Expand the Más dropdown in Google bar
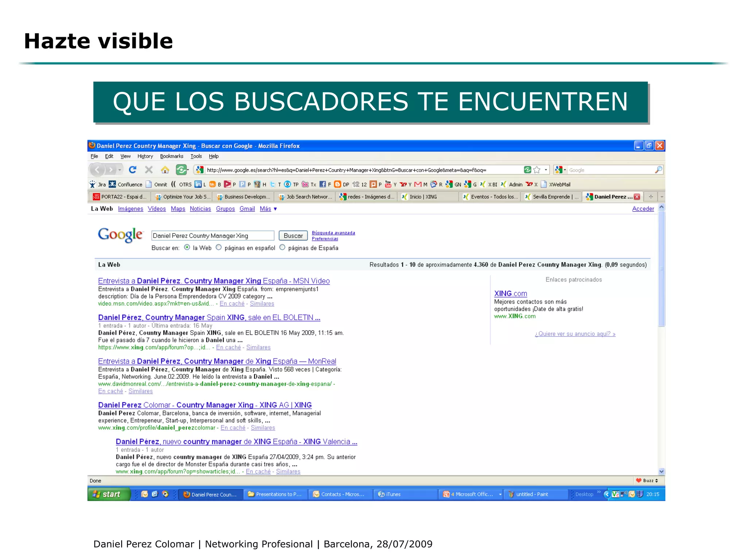The width and height of the screenshot is (747, 560). 268,209
